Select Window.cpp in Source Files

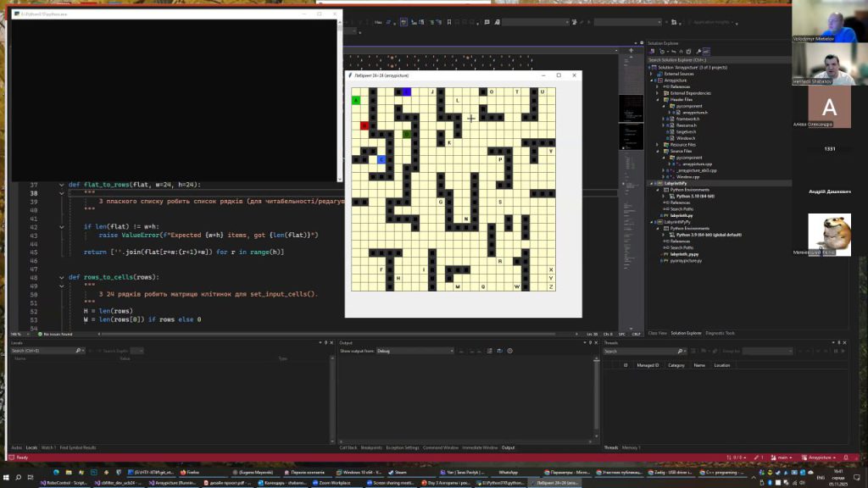pos(687,176)
